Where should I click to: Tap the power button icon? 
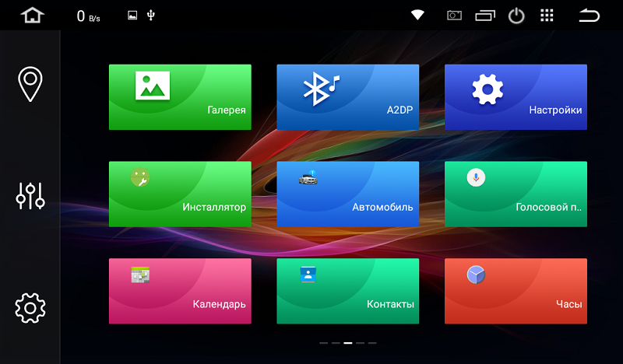[516, 16]
